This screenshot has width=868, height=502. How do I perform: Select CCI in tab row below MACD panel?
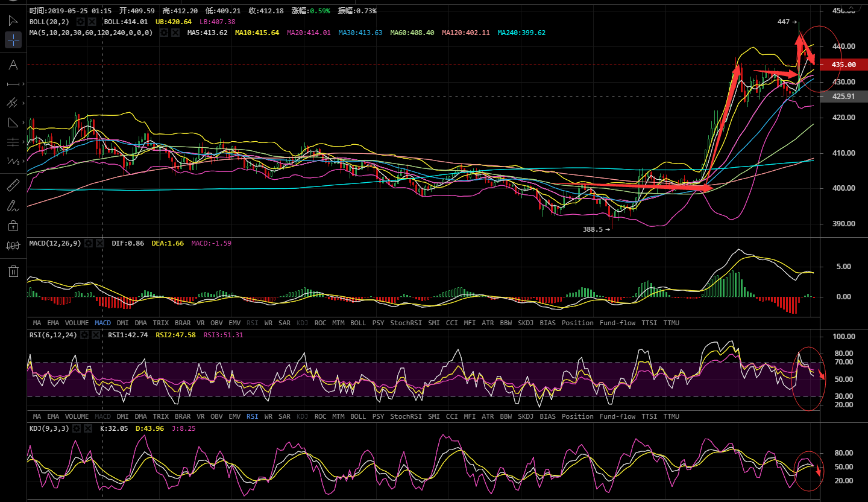[452, 323]
